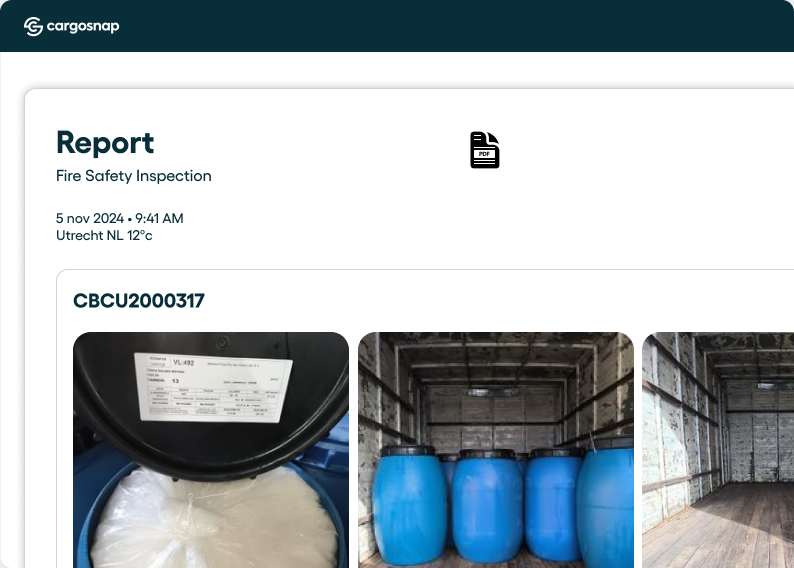Download the report as PDF

pyautogui.click(x=485, y=150)
